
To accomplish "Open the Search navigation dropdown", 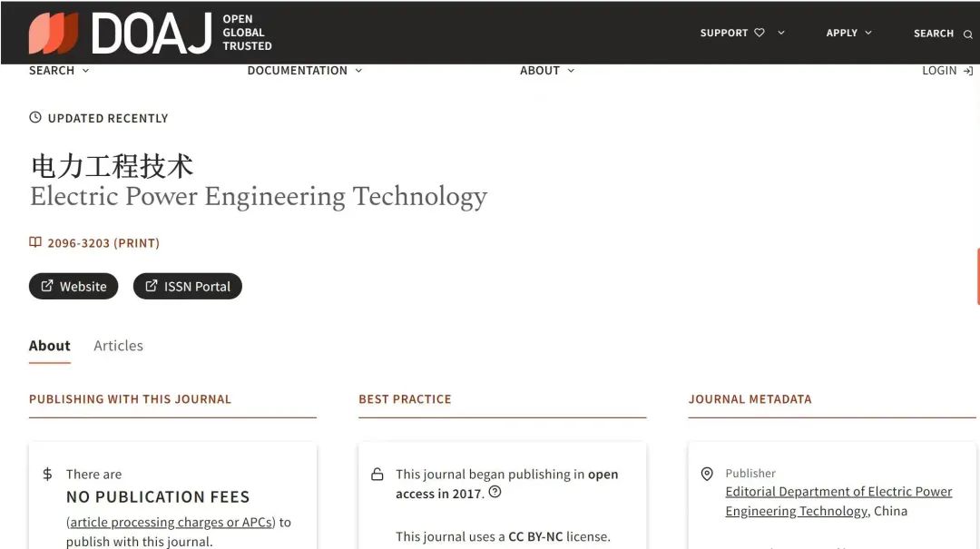I will (59, 71).
